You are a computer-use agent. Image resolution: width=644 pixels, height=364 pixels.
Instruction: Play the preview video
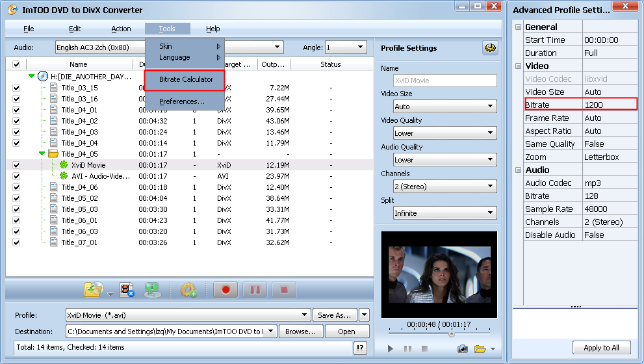point(390,349)
